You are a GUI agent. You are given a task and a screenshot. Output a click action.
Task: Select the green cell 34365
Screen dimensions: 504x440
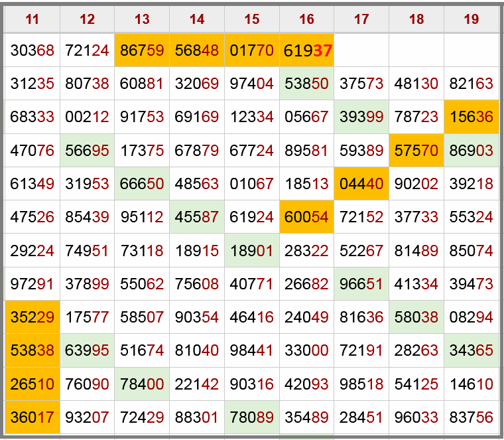coord(472,350)
